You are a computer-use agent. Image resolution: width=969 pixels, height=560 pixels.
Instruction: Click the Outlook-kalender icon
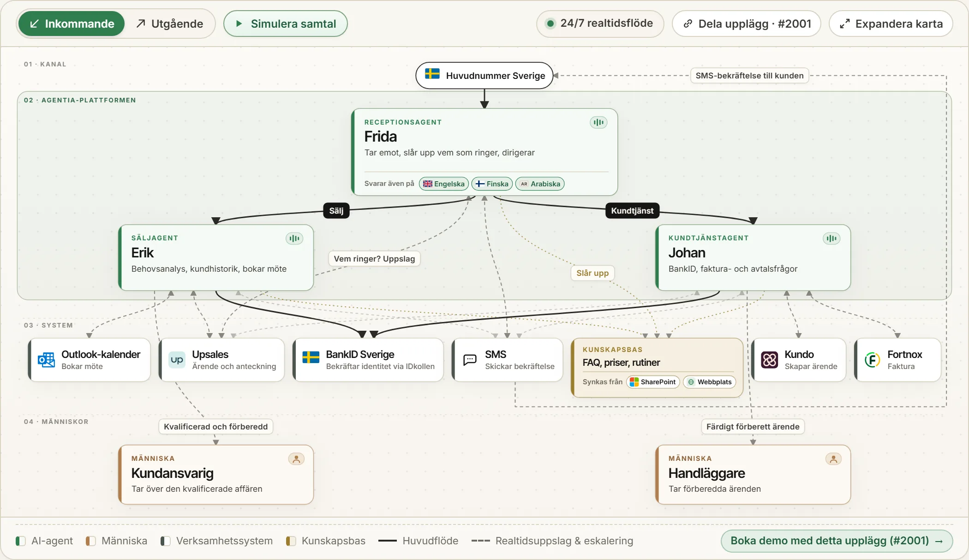click(x=46, y=360)
